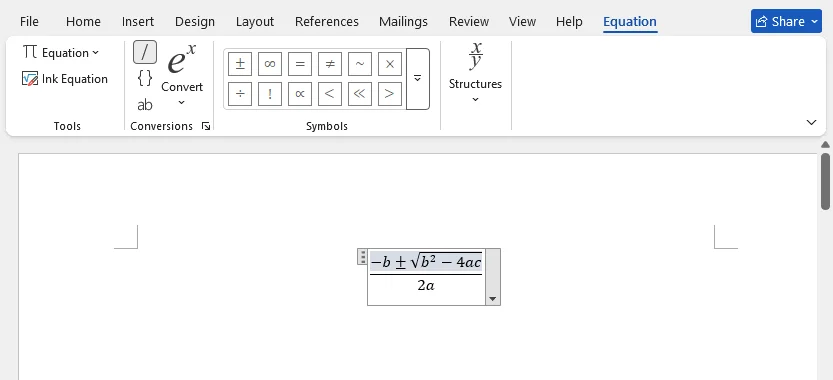This screenshot has width=833, height=380.
Task: Toggle Normal Text ab button
Action: tap(144, 105)
